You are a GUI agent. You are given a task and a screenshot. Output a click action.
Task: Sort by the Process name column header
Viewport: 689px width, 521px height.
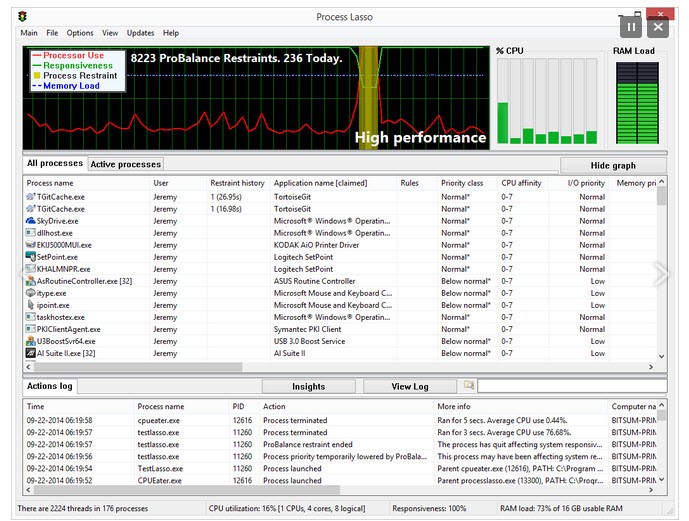pos(86,183)
